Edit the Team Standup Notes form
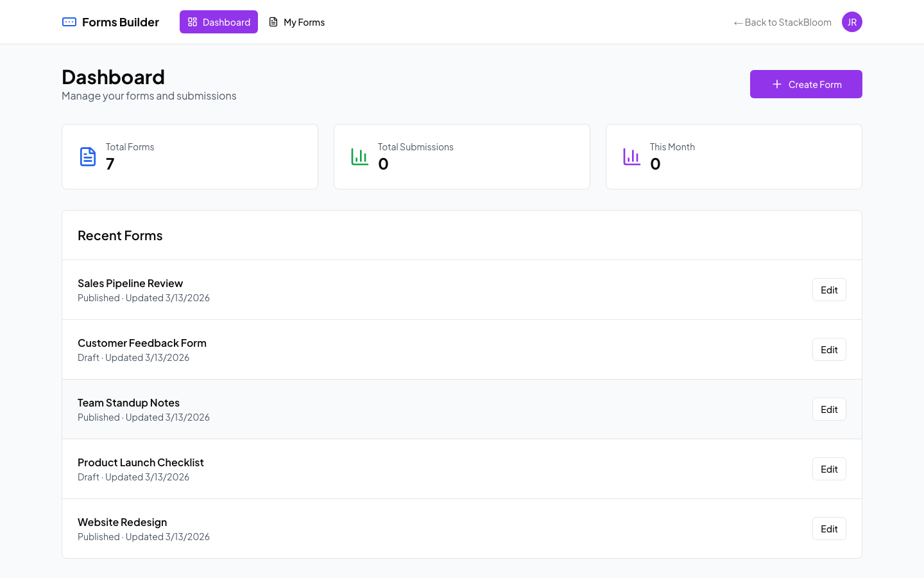The height and width of the screenshot is (578, 924). tap(829, 409)
